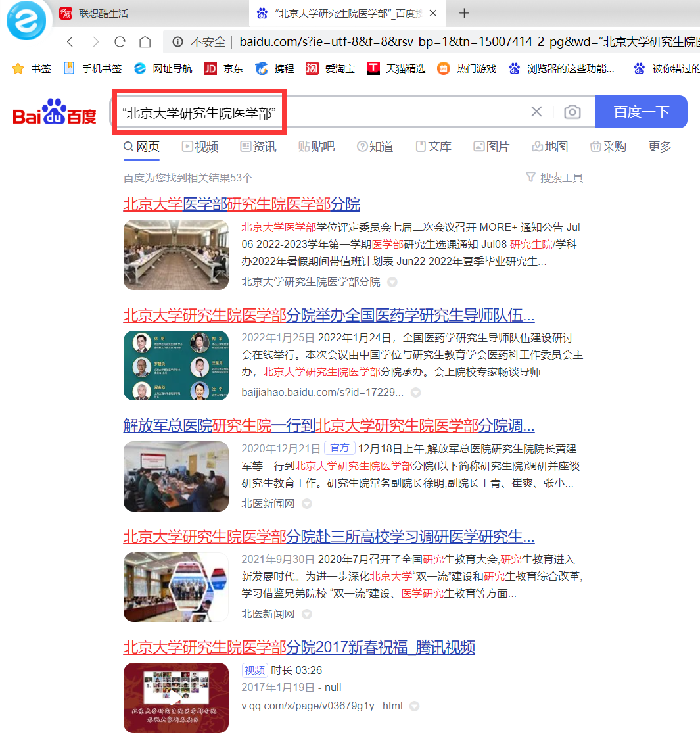Click 百度为您找到相关结果53个 text
Screen dimensions: 700x743
pyautogui.click(x=188, y=178)
